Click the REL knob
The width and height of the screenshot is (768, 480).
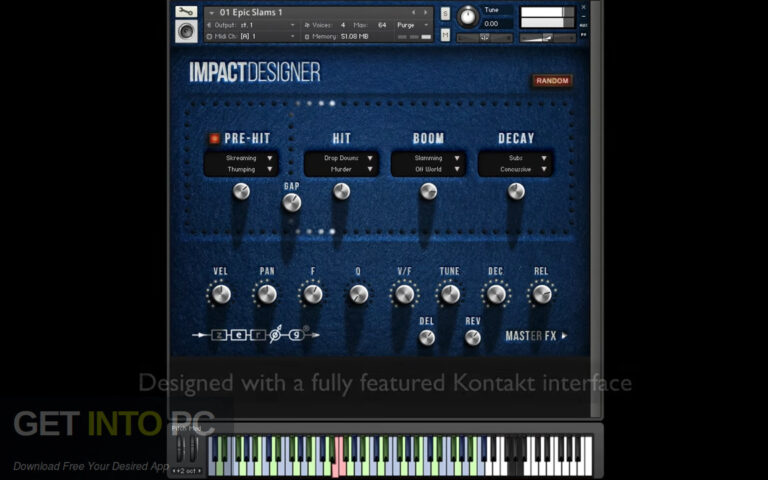pyautogui.click(x=542, y=294)
